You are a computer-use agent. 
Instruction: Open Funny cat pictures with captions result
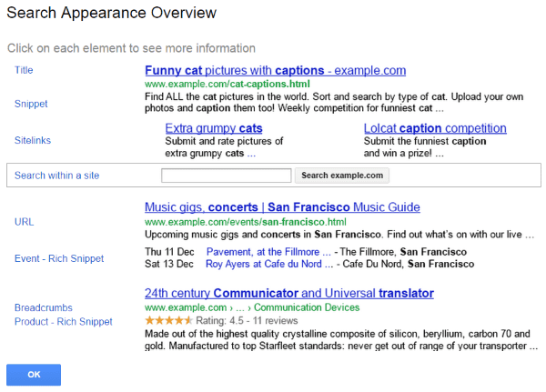pos(275,70)
